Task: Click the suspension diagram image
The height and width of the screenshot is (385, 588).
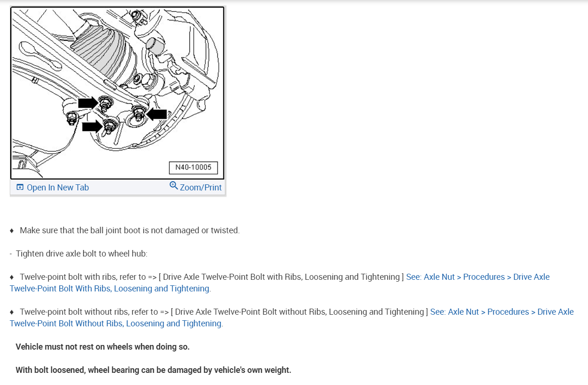Action: pos(117,93)
